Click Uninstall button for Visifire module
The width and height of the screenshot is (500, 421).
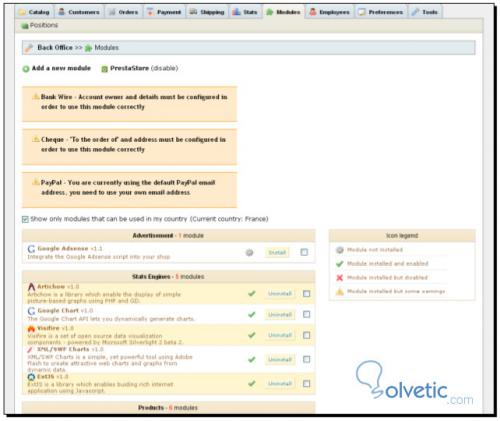pyautogui.click(x=280, y=335)
